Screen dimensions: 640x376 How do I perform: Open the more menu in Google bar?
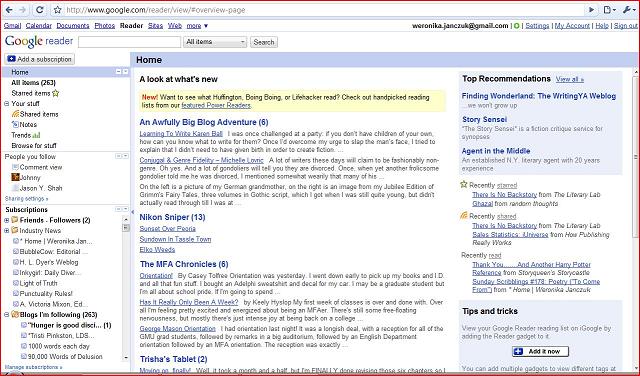(197, 26)
